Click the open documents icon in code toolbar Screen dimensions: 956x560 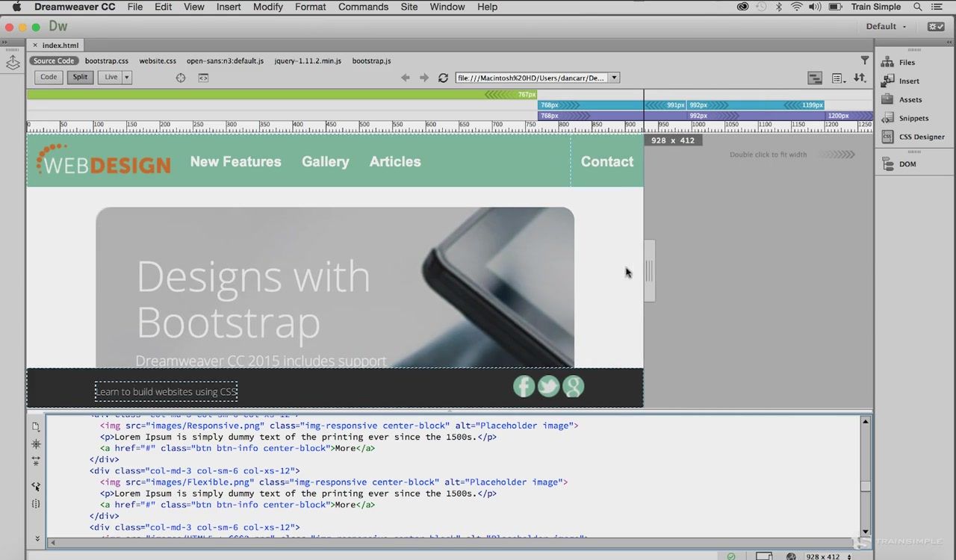point(36,427)
